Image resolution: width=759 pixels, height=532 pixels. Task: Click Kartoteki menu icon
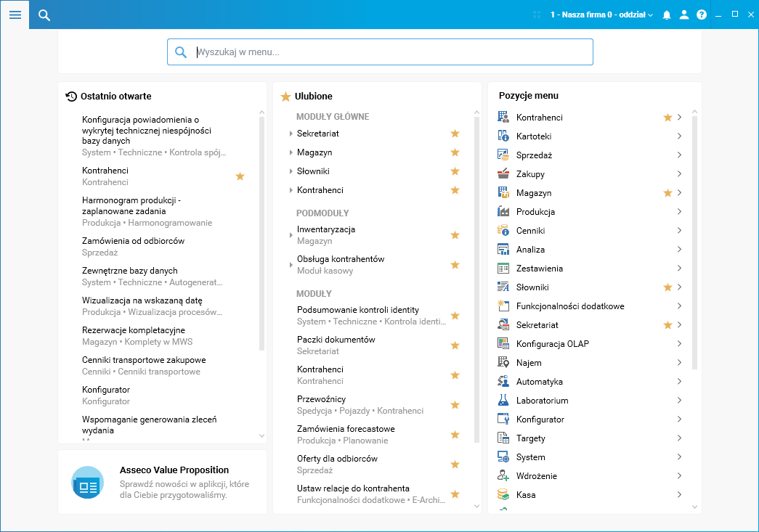coord(503,136)
